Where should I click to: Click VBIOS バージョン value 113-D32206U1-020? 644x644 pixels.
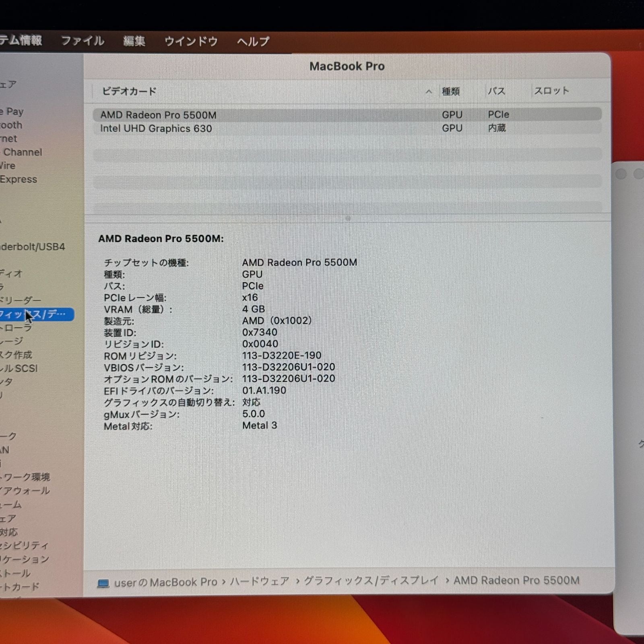[x=289, y=367]
